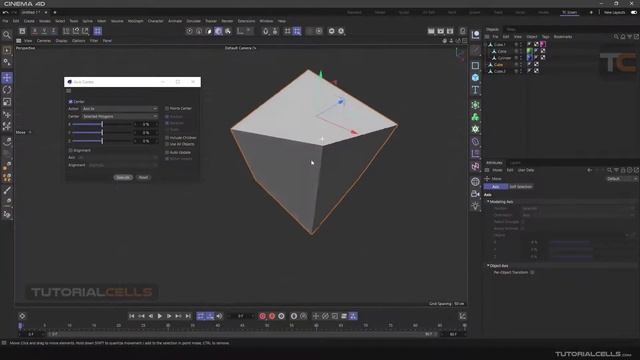Click the Execute button in Axis Center

123,178
